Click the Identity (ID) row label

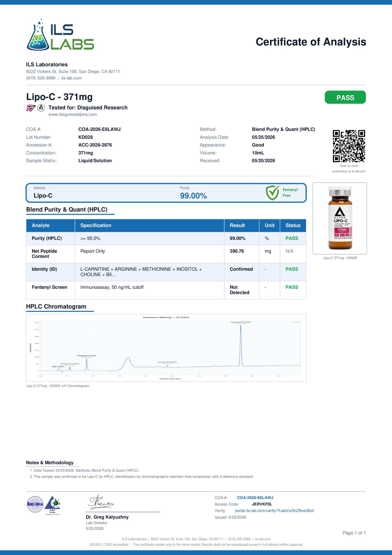(x=44, y=269)
